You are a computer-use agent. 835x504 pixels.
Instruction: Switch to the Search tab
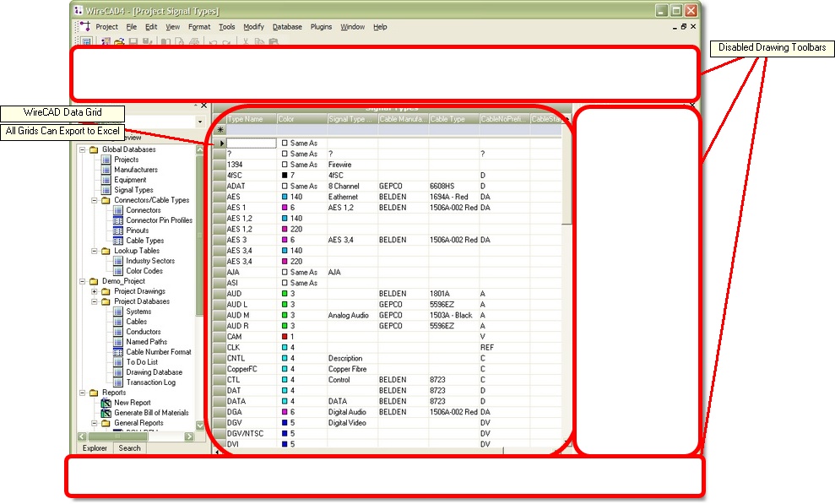129,448
